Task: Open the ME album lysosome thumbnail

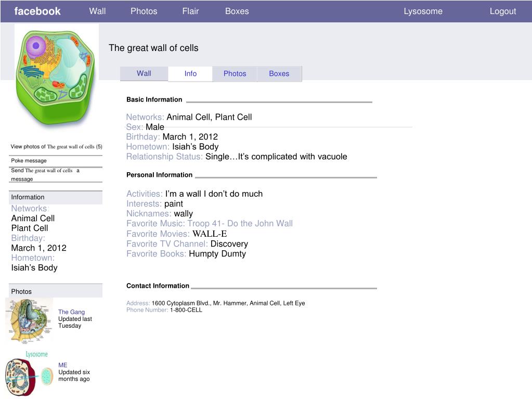Action: [29, 373]
